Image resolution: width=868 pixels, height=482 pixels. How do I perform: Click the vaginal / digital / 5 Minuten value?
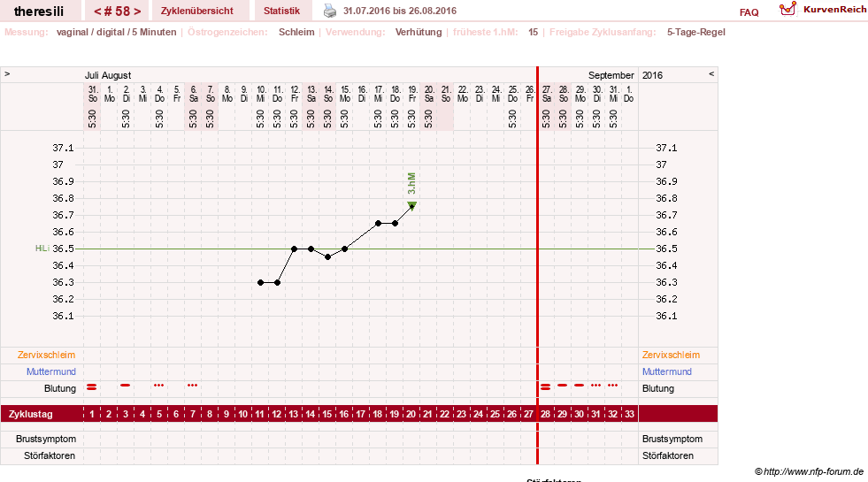[x=116, y=32]
